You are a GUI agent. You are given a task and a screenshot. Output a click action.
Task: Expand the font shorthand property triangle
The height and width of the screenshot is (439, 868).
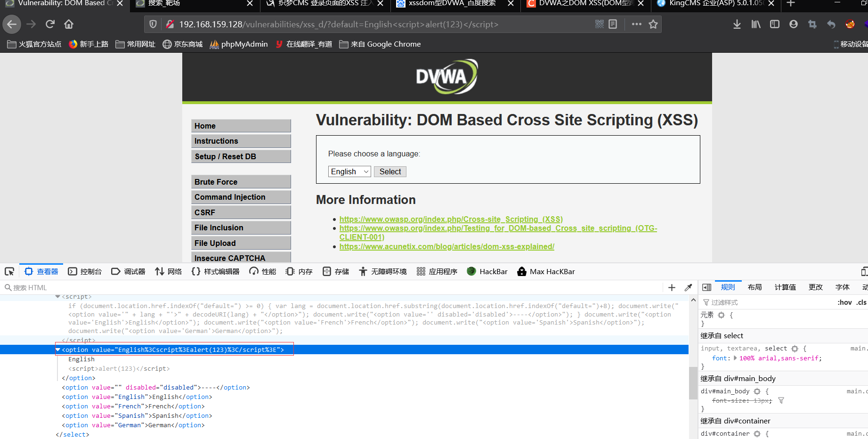[735, 358]
